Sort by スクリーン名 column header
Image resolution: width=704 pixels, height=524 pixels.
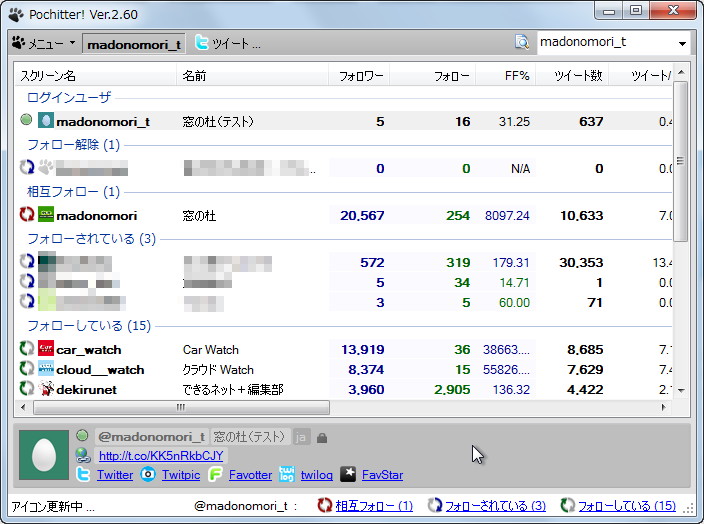point(94,76)
